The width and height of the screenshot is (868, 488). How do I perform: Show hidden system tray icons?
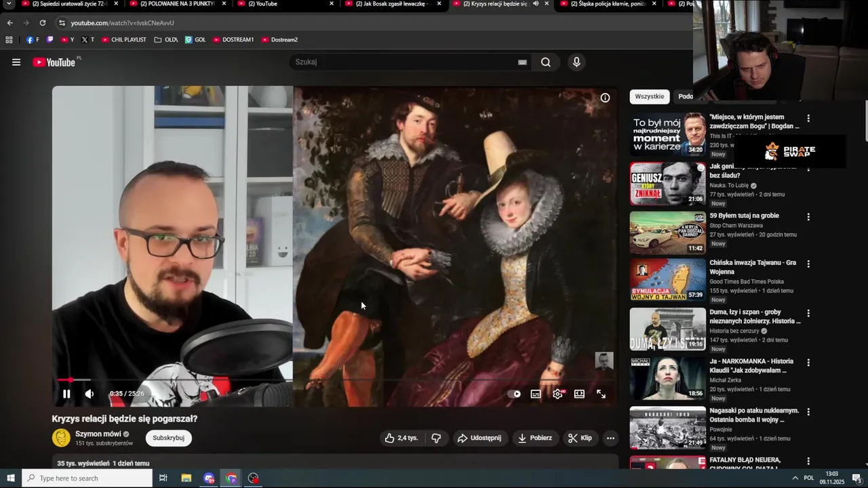[795, 479]
